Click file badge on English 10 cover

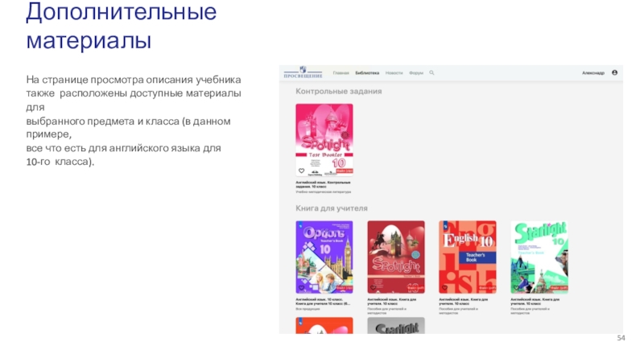click(488, 288)
